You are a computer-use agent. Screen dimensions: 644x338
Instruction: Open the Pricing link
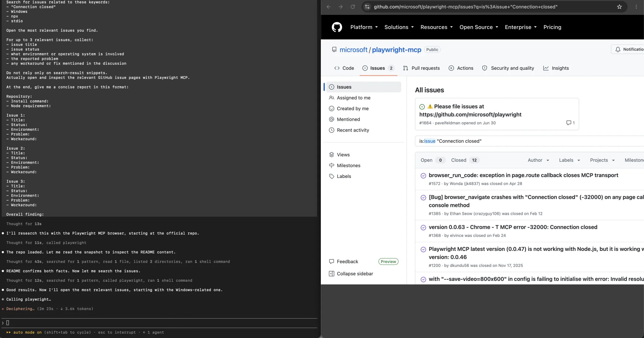(552, 27)
